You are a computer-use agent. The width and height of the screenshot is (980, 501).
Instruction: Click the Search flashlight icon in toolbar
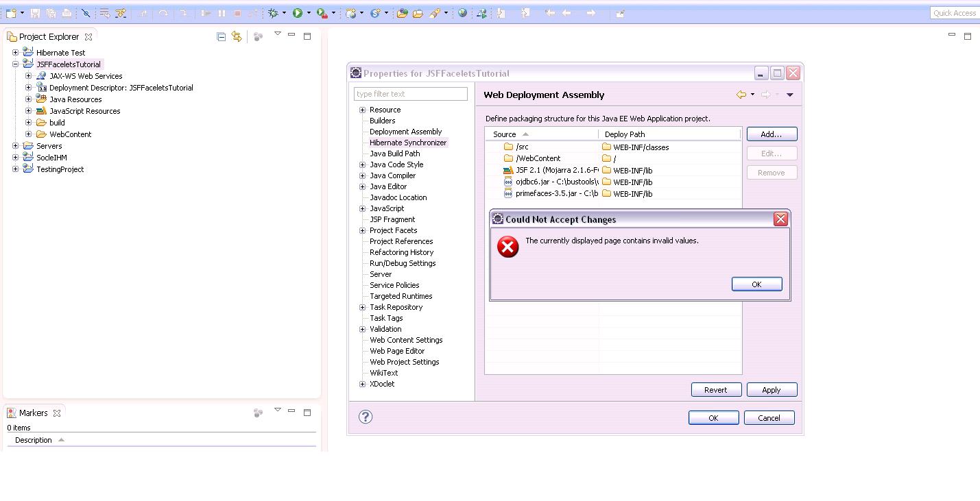[435, 13]
